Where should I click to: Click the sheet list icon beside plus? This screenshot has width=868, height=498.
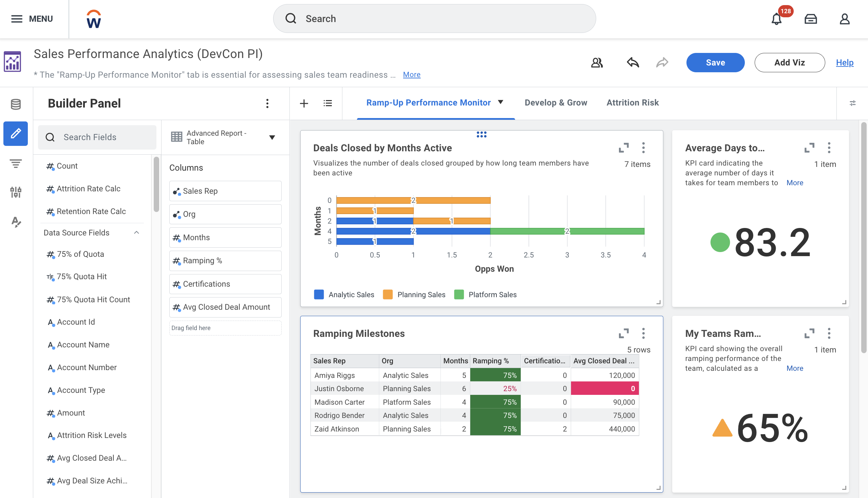click(327, 103)
